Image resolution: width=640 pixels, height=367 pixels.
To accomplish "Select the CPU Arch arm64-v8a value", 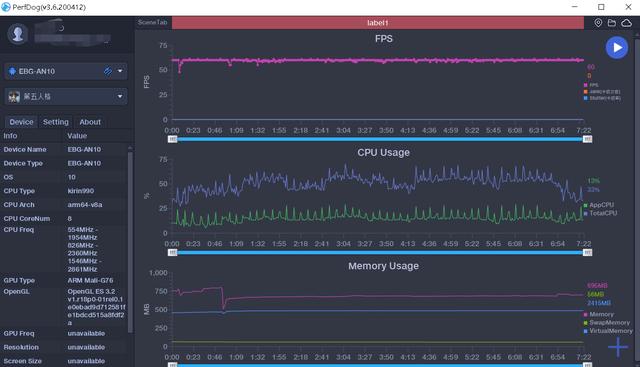I will pos(85,205).
